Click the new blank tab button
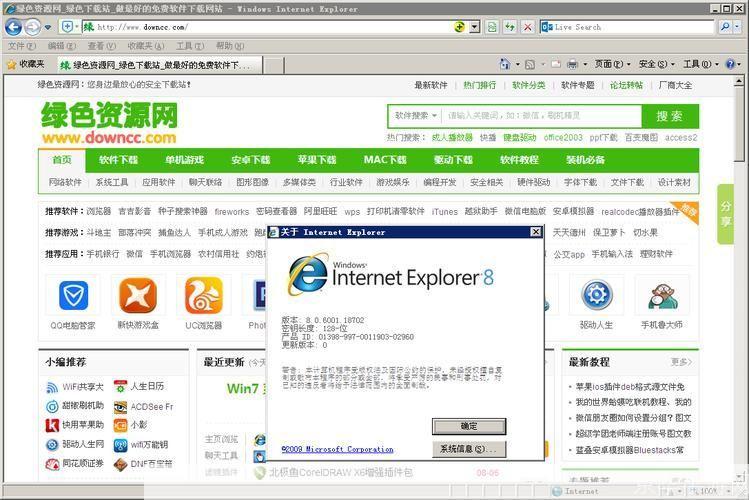Screen dimensions: 749x500 pos(274,65)
